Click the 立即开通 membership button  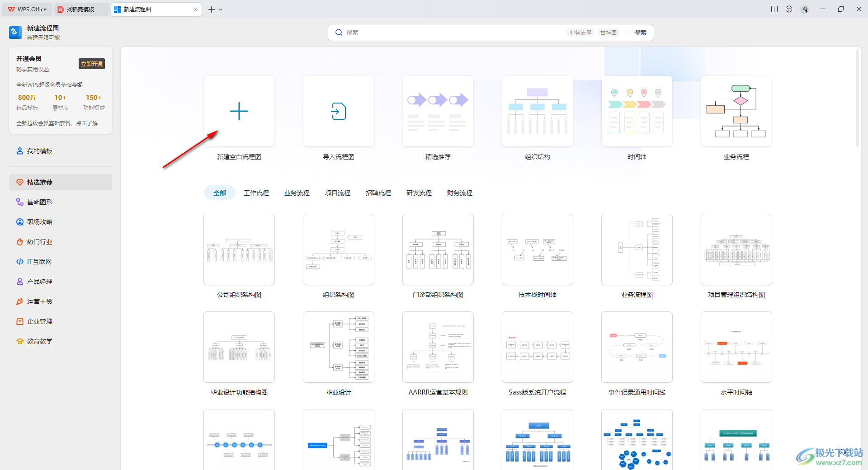(x=92, y=64)
